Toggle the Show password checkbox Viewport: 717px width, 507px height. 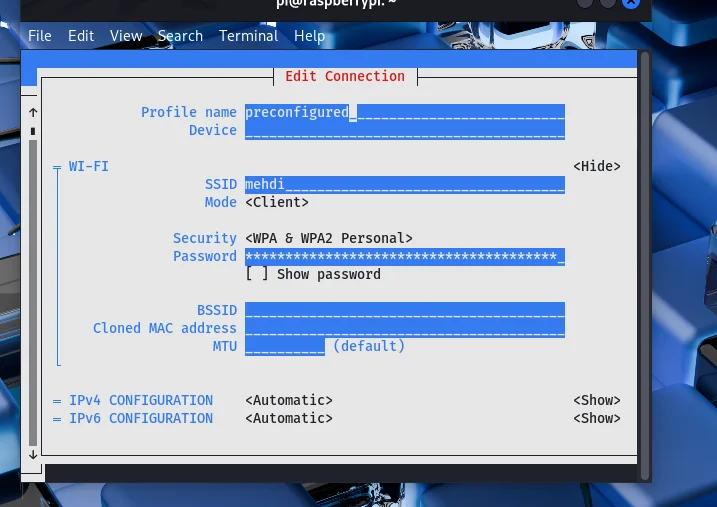click(257, 274)
